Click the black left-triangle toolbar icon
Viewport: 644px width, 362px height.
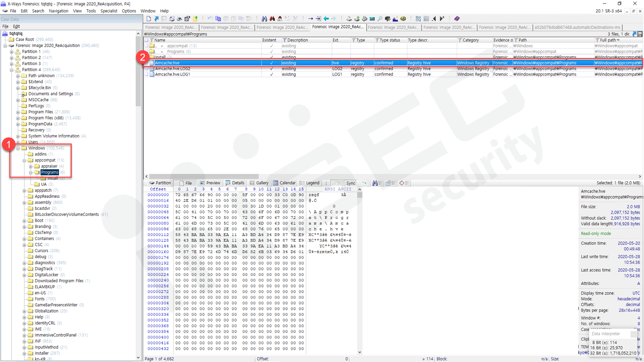tap(434, 19)
